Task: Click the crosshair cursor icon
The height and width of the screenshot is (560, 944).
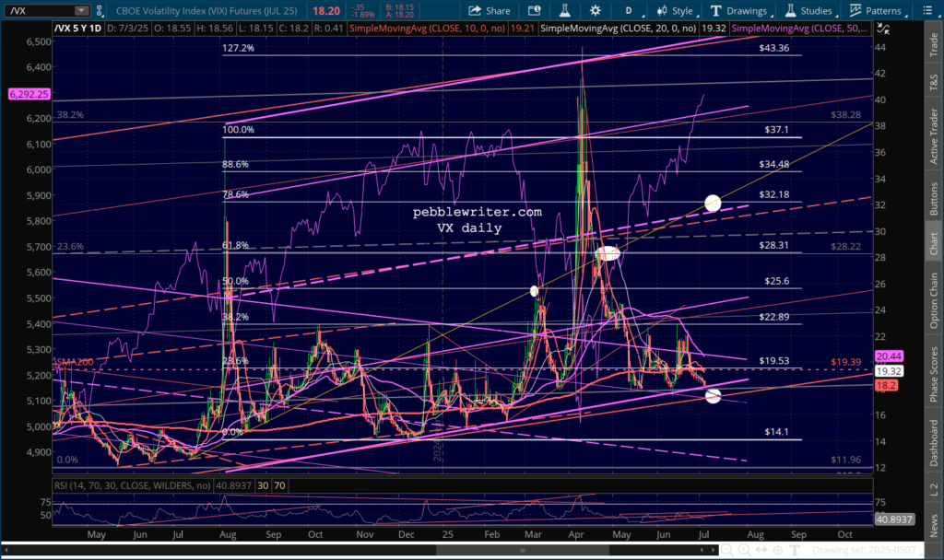Action: click(x=778, y=550)
